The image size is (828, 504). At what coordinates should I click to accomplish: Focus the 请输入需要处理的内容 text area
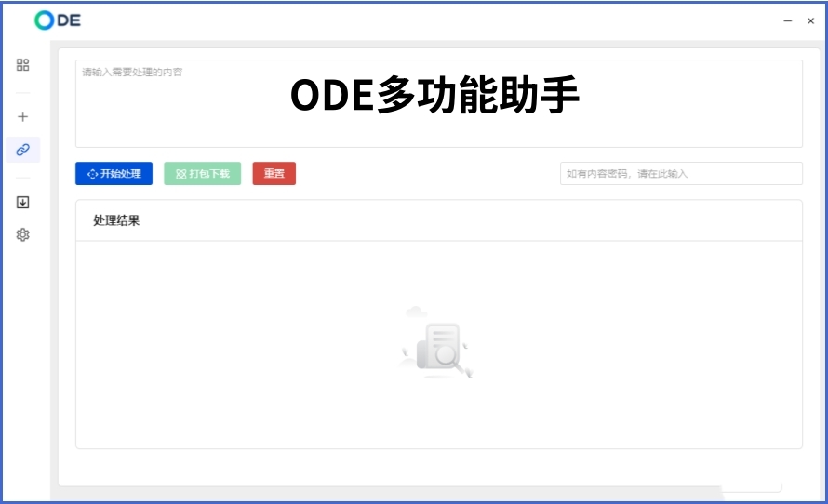[x=439, y=103]
